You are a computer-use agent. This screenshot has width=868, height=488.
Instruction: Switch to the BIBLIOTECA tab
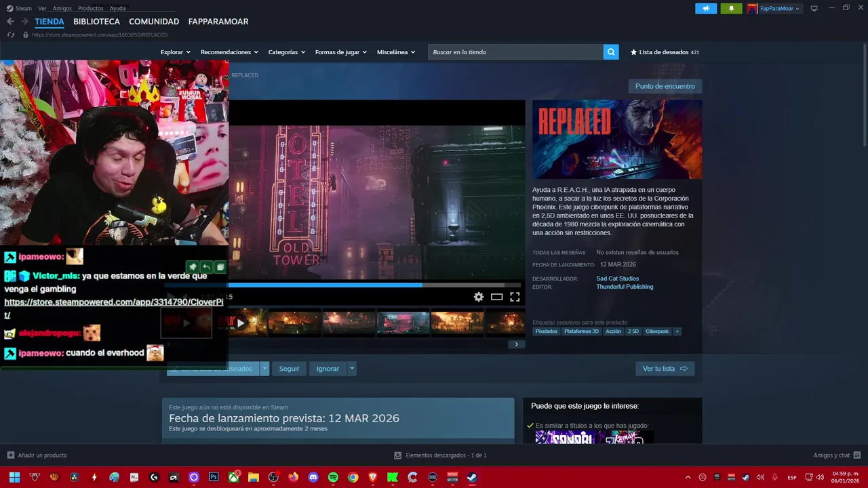(96, 22)
